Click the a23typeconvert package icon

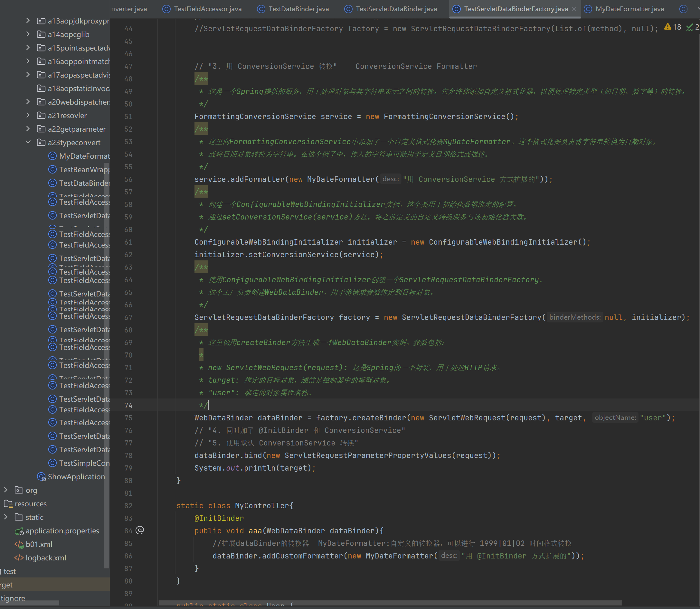coord(41,143)
